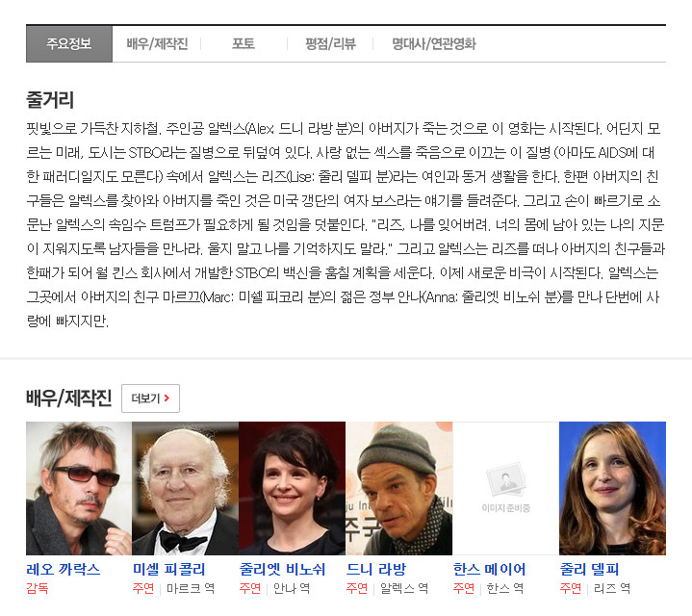The image size is (692, 616).
Task: Click the 더보기 button beside 배우/제작진
Action: pyautogui.click(x=150, y=398)
